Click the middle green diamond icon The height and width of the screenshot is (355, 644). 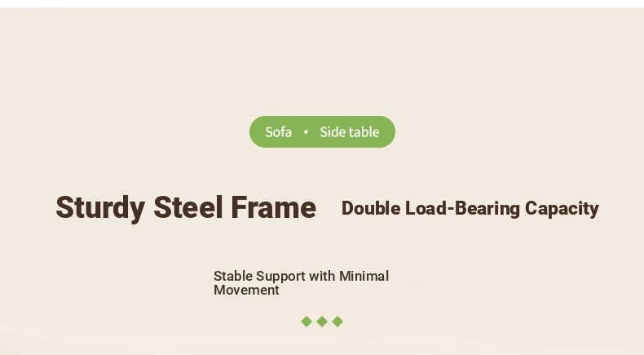click(322, 322)
